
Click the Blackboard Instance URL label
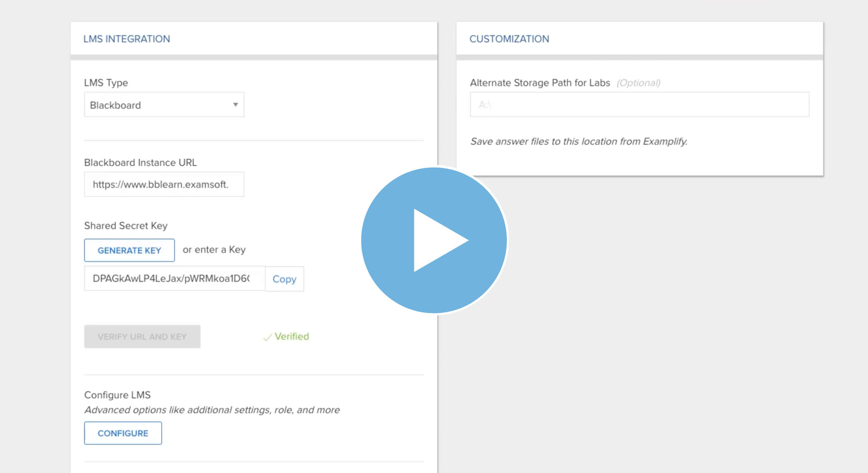click(141, 162)
